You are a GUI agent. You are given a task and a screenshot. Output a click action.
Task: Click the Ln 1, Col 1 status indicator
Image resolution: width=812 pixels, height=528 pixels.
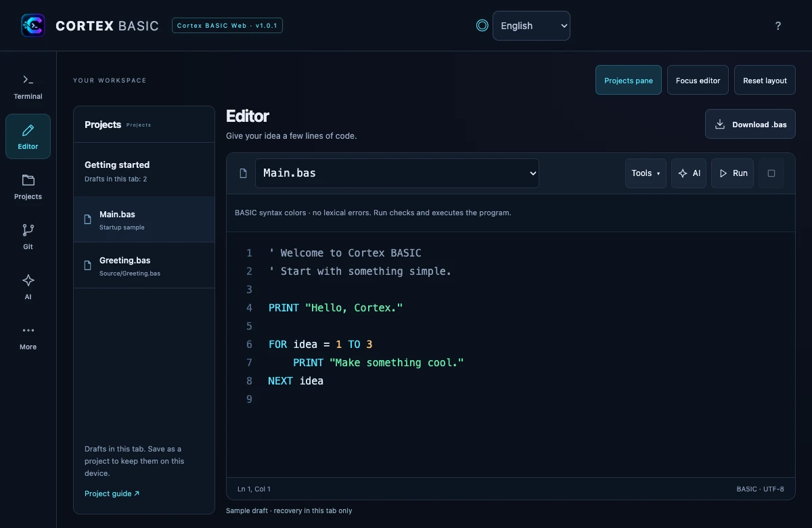point(254,489)
